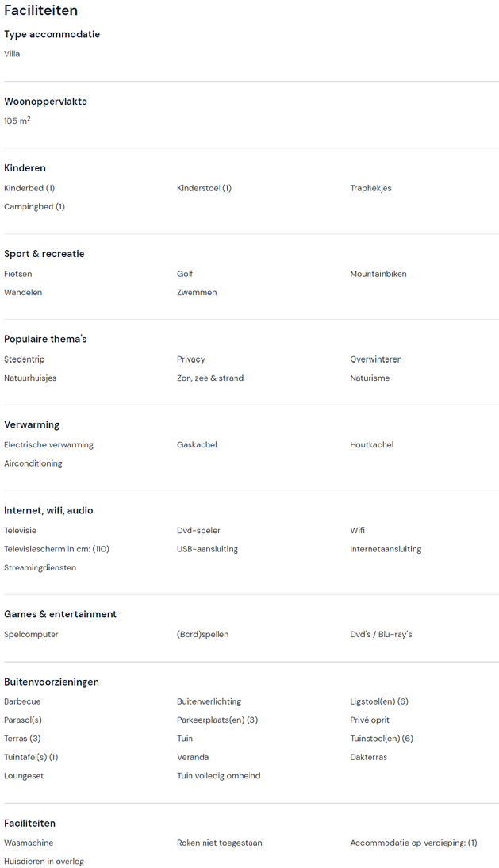Click the Roken niet toegestaan rule
The image size is (499, 868).
coord(219,843)
